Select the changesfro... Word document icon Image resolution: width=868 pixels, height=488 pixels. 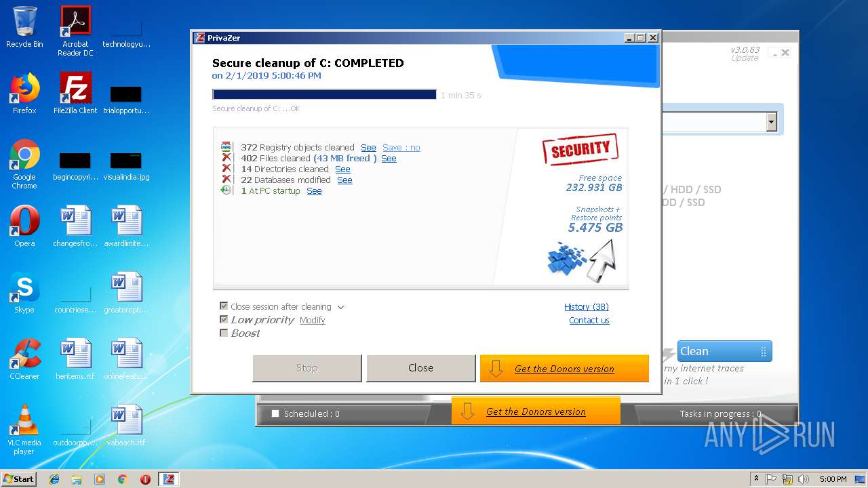click(75, 226)
